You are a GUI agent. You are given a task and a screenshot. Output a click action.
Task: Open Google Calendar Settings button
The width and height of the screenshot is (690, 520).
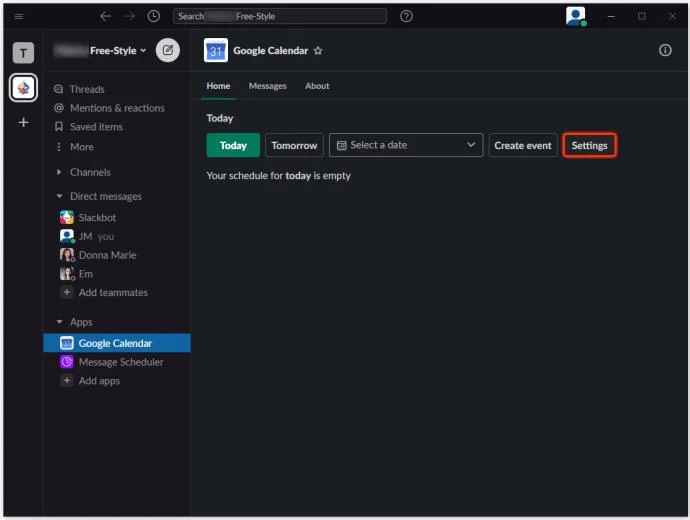[590, 146]
